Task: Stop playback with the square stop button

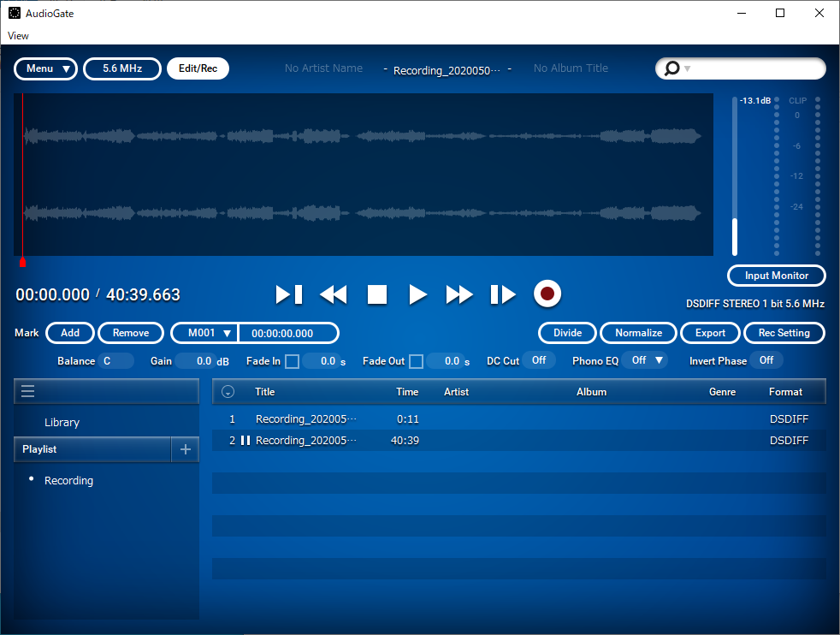Action: coord(377,294)
